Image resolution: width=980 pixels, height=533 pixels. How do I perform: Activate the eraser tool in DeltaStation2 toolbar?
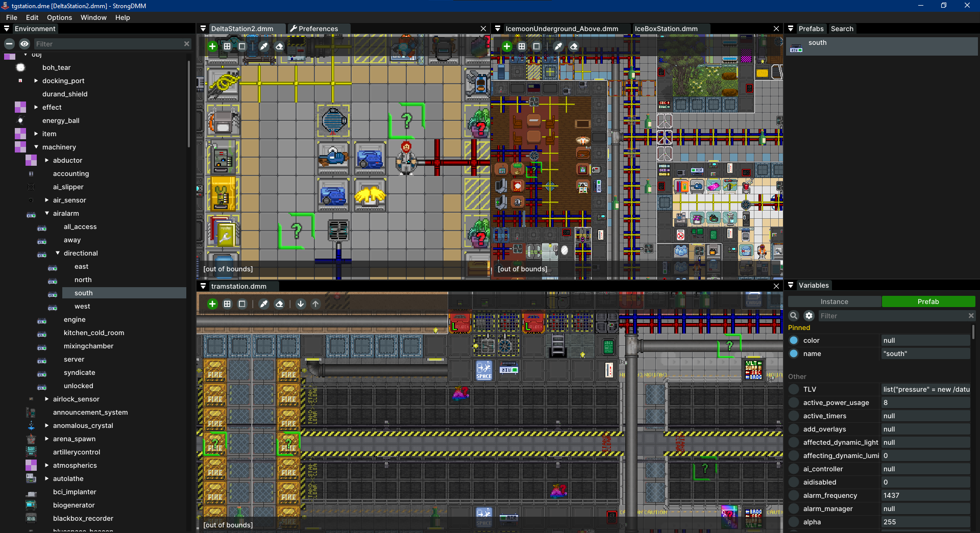279,46
